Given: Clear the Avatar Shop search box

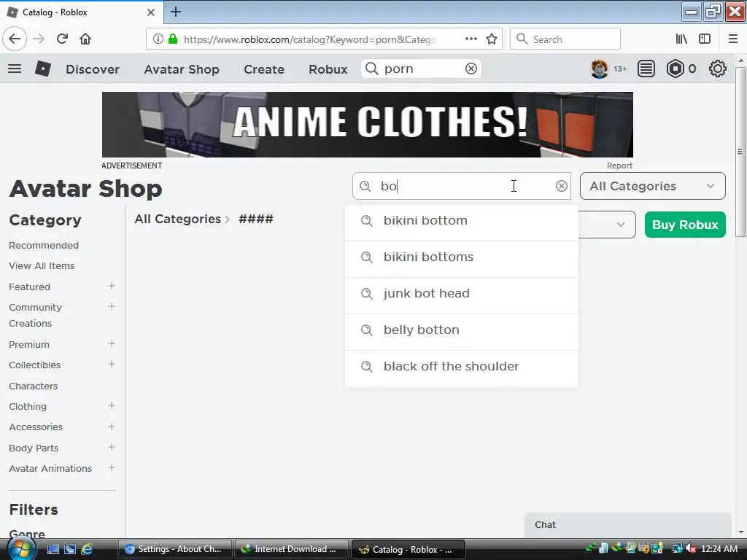Looking at the screenshot, I should pyautogui.click(x=561, y=186).
